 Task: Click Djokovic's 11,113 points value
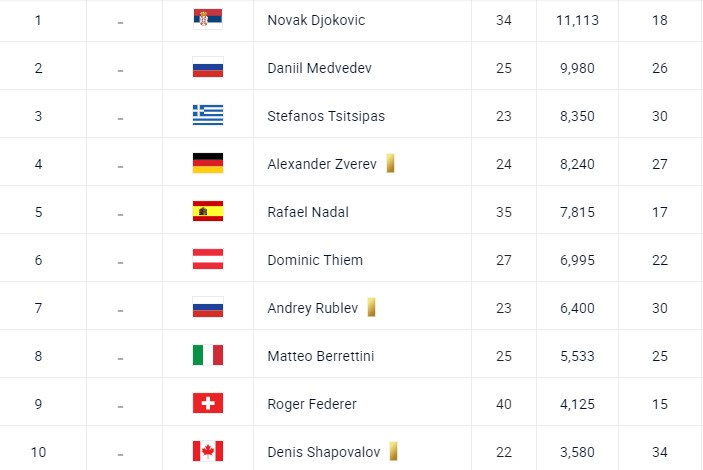point(576,20)
